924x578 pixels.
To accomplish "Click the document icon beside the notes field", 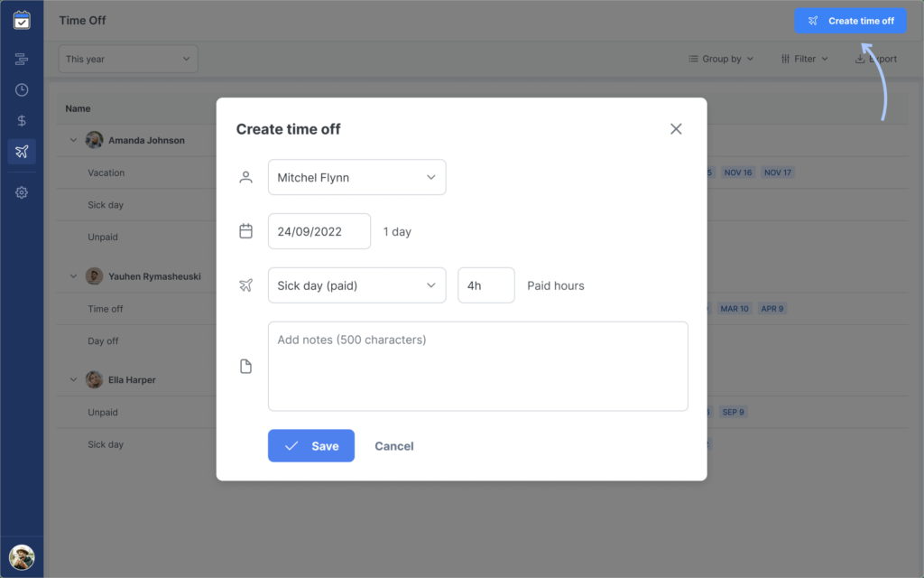I will pyautogui.click(x=245, y=366).
